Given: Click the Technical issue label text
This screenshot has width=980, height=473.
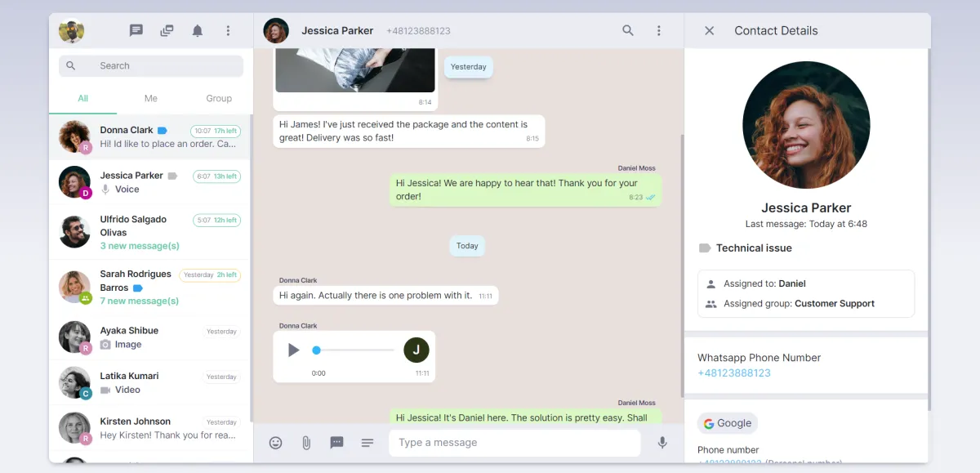Looking at the screenshot, I should click(754, 248).
